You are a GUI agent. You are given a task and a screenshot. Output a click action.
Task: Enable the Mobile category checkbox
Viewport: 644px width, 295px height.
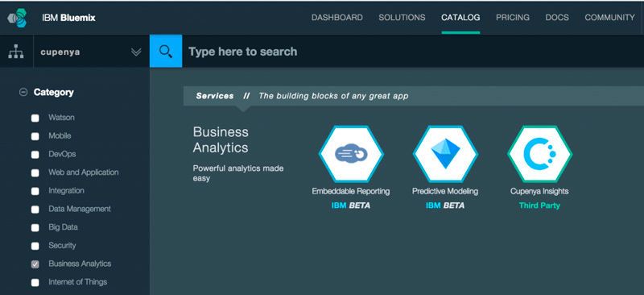(35, 136)
